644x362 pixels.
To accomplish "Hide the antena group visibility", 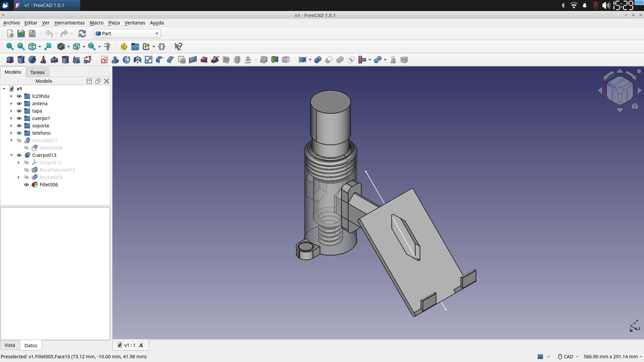I will (19, 104).
